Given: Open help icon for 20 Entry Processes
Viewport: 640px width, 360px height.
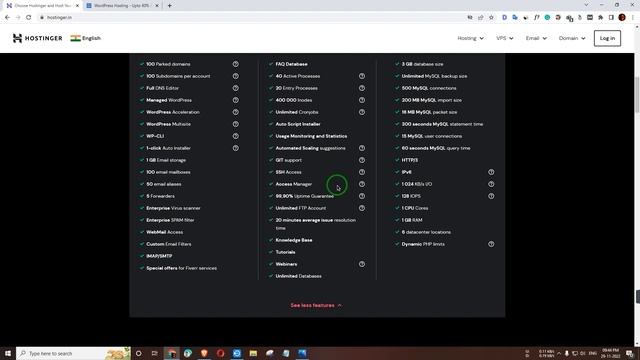Looking at the screenshot, I should (362, 88).
